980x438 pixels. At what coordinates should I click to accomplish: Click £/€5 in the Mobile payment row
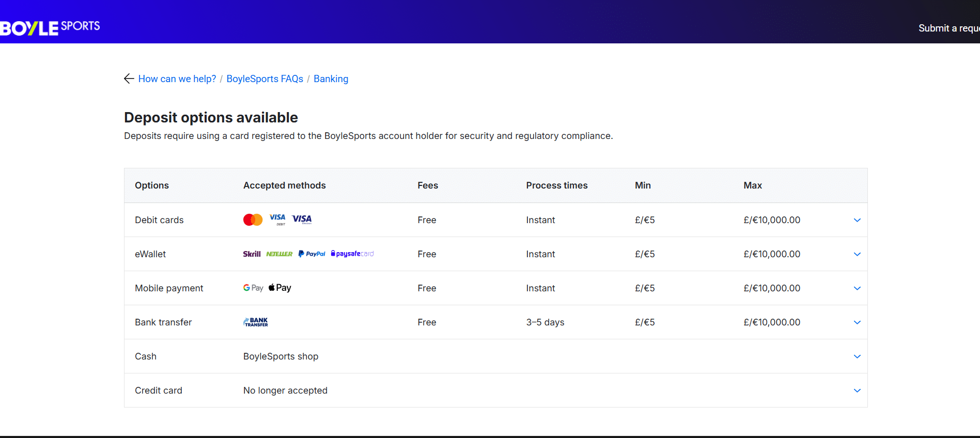[x=645, y=288]
